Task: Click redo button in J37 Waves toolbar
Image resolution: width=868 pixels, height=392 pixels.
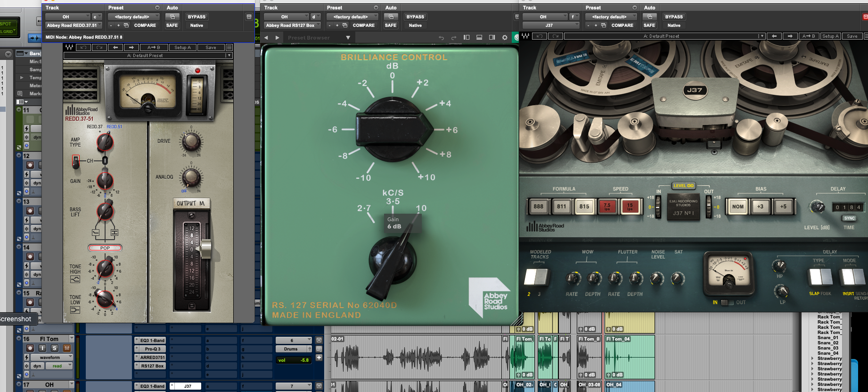Action: click(x=556, y=36)
